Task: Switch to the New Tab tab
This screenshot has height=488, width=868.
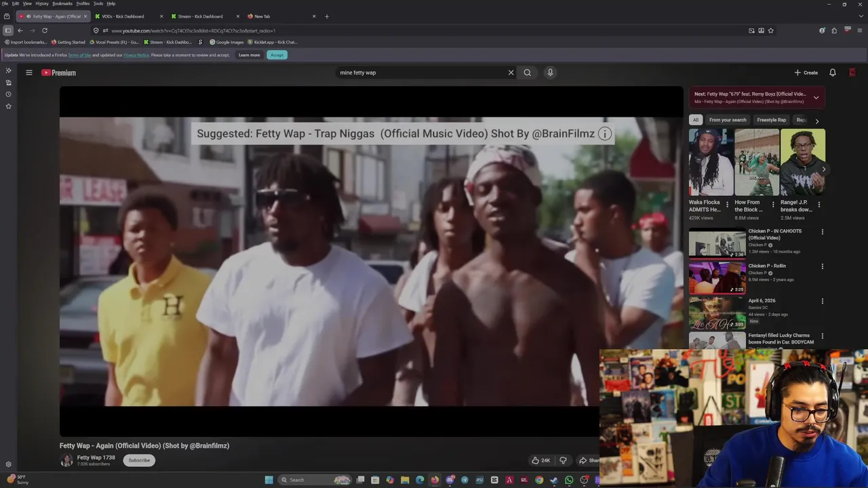Action: click(x=281, y=16)
